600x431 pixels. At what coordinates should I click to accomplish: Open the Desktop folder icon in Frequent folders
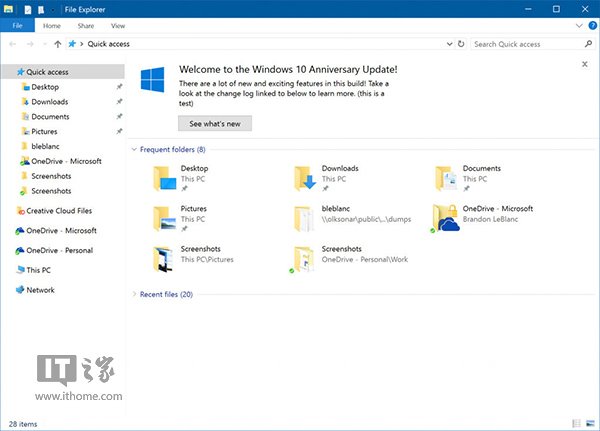click(x=165, y=178)
